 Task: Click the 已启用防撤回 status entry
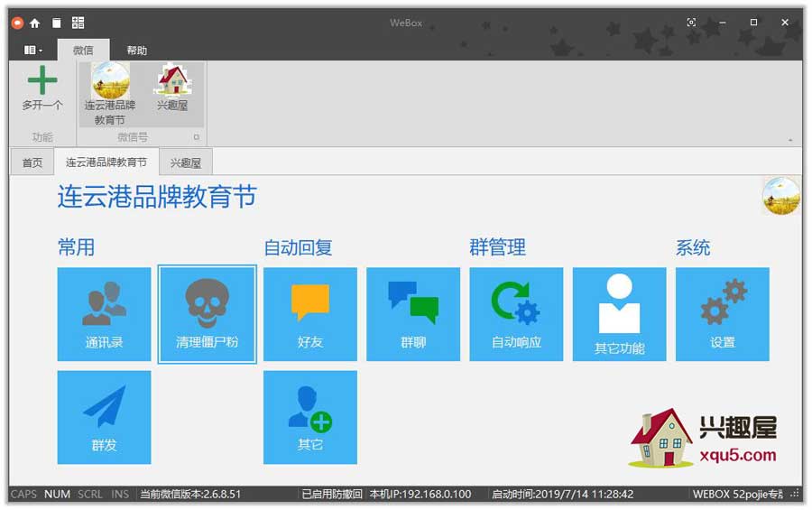(x=332, y=494)
